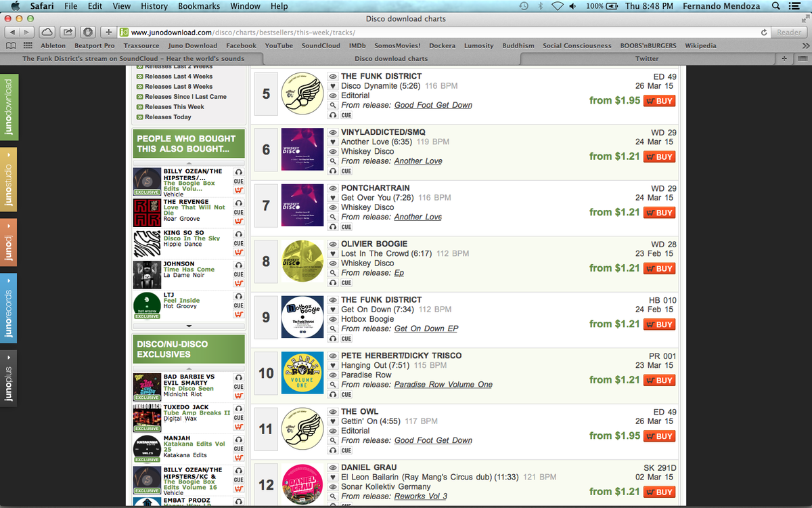Add Tuxedo Jack Tube Amp Breaks to cart
The width and height of the screenshot is (812, 508).
238,427
